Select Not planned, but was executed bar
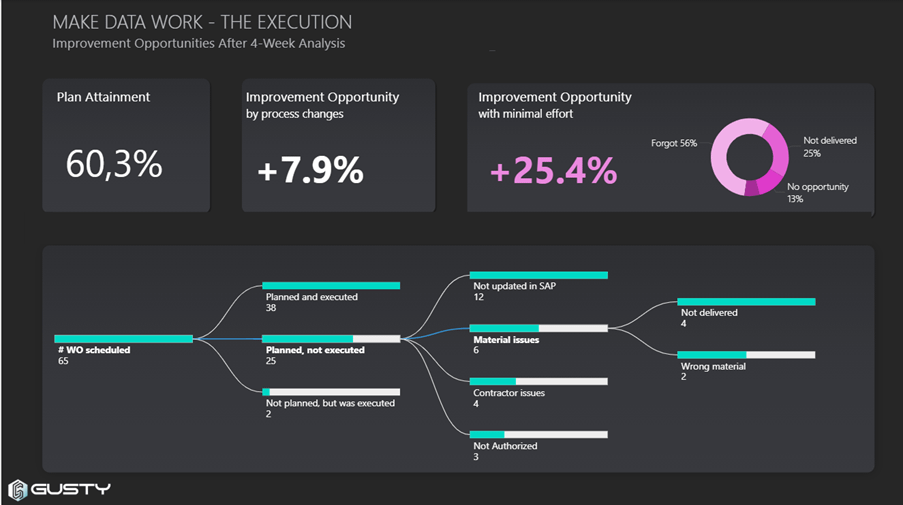 (x=331, y=392)
